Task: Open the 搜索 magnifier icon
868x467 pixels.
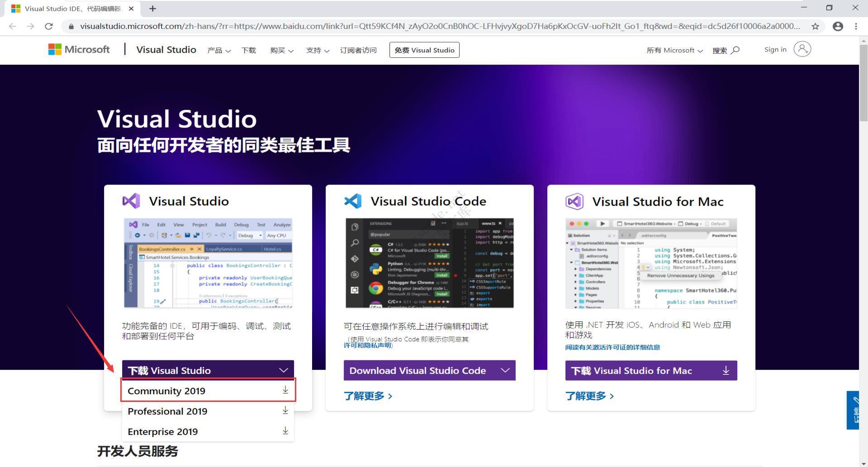Action: pyautogui.click(x=735, y=50)
